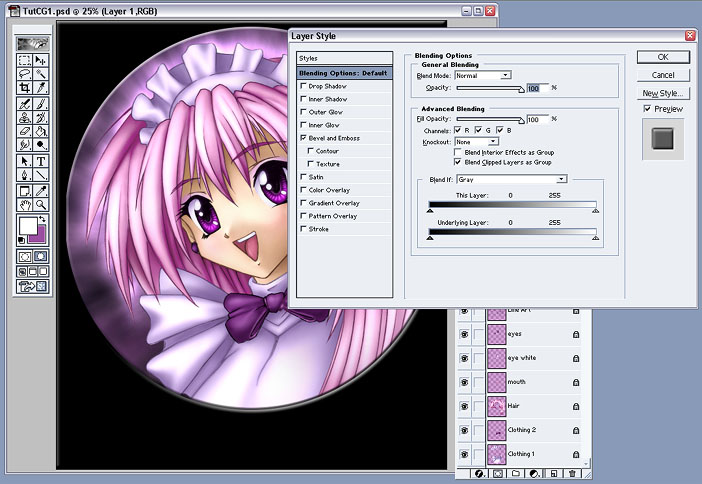Select the Pen tool
This screenshot has height=484, width=702.
click(24, 175)
